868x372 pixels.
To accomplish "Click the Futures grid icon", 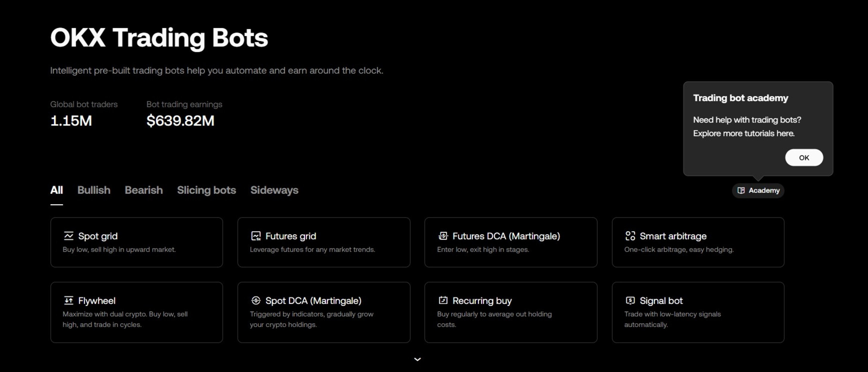I will pos(256,236).
